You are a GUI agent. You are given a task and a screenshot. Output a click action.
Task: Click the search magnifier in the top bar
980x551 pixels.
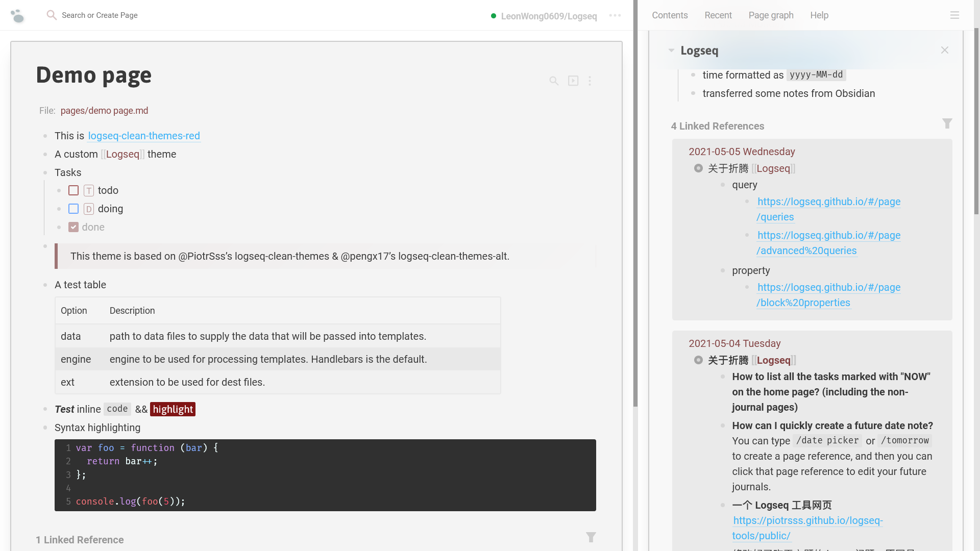[x=51, y=15]
